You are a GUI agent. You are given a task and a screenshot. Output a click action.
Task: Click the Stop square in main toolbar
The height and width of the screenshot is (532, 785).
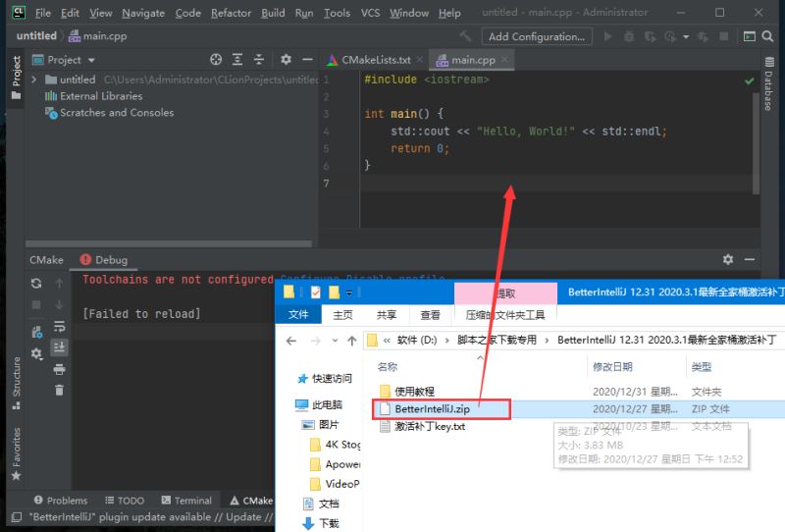tap(724, 36)
